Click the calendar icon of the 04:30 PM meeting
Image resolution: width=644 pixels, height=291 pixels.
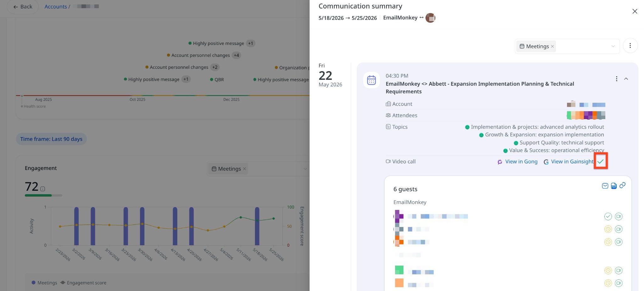click(x=371, y=80)
